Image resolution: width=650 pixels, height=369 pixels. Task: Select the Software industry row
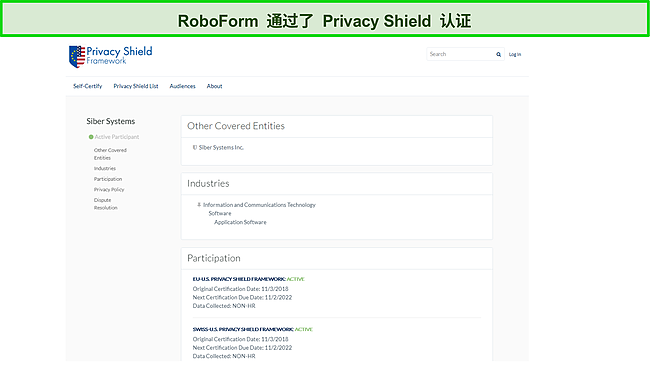click(220, 214)
